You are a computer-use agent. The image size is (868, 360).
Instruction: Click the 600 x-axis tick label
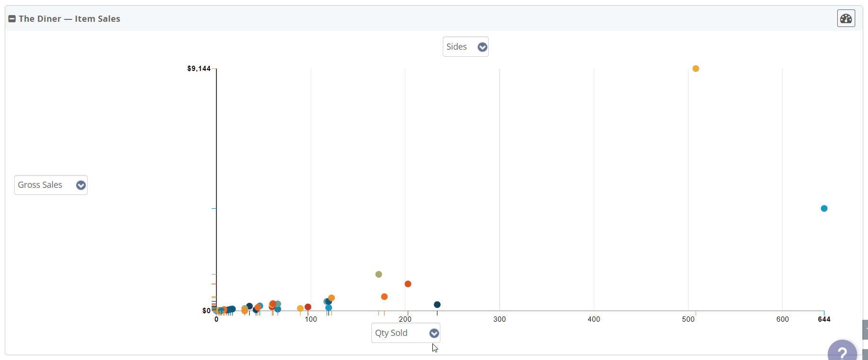[x=782, y=319]
